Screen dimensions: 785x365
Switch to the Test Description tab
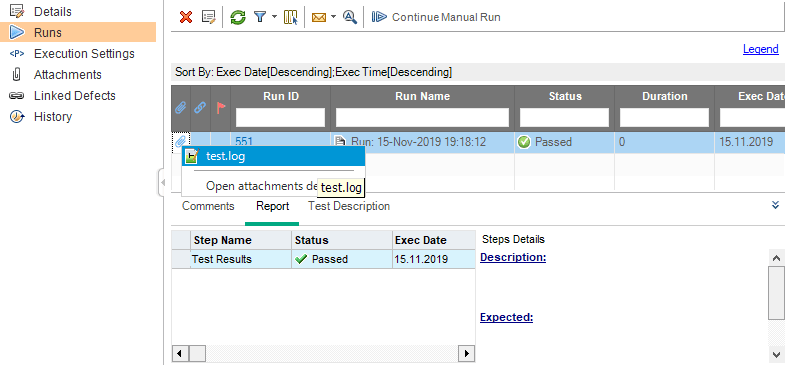point(349,206)
